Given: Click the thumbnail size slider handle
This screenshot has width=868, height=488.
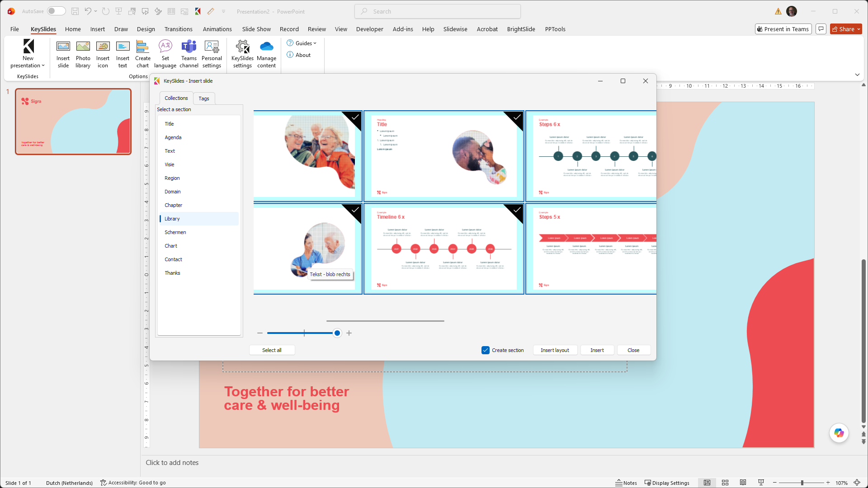Looking at the screenshot, I should tap(337, 333).
